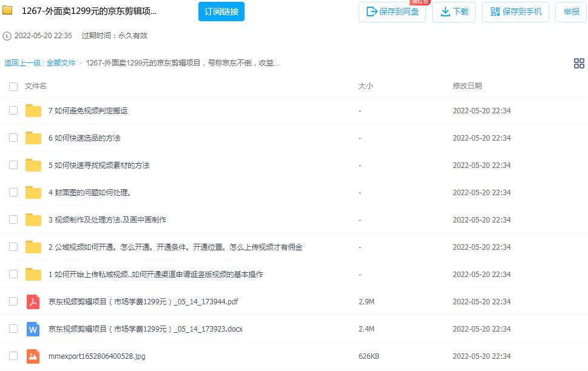Open folder 2 公域视频如何开通

click(x=175, y=247)
